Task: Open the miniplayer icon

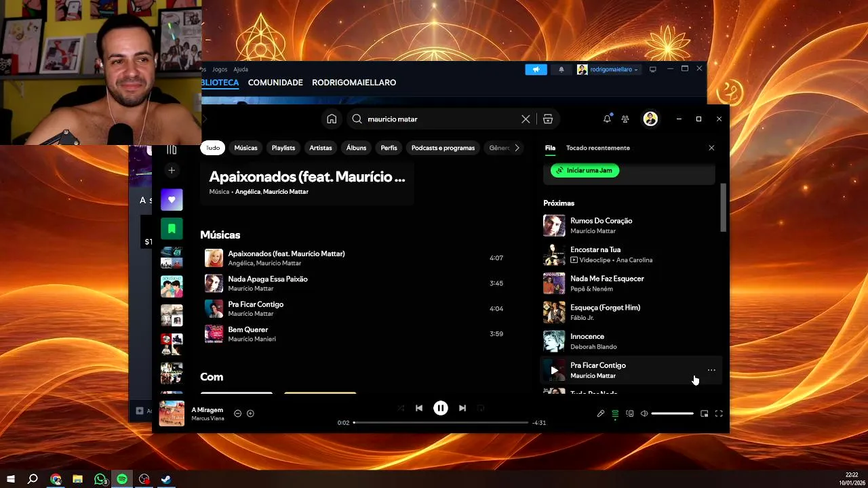Action: pyautogui.click(x=705, y=413)
